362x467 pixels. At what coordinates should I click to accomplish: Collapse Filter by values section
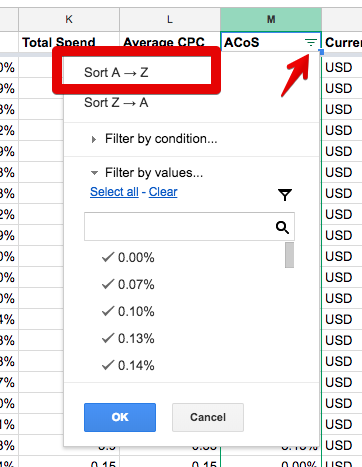click(147, 173)
